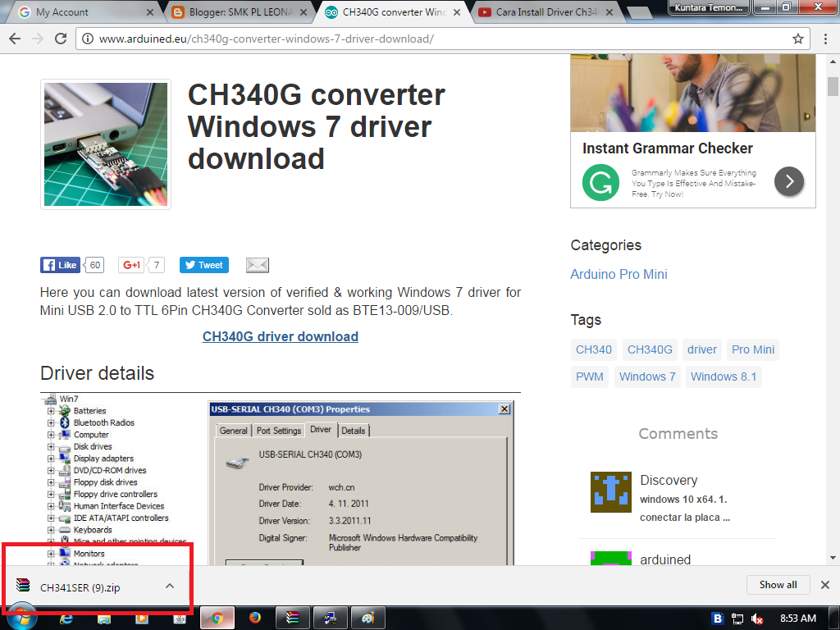Click the Windows 7 tag

point(647,377)
